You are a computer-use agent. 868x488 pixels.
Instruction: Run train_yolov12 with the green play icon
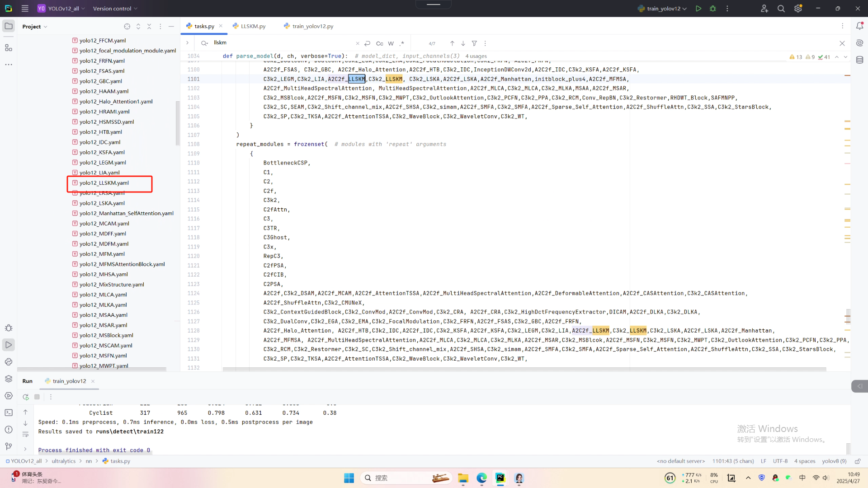[698, 9]
